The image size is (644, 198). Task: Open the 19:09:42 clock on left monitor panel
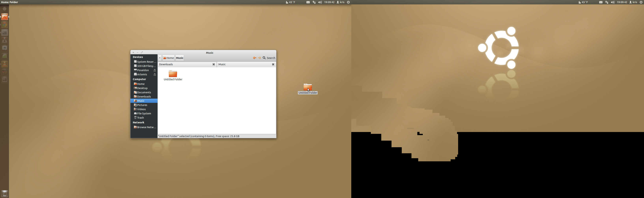click(329, 2)
